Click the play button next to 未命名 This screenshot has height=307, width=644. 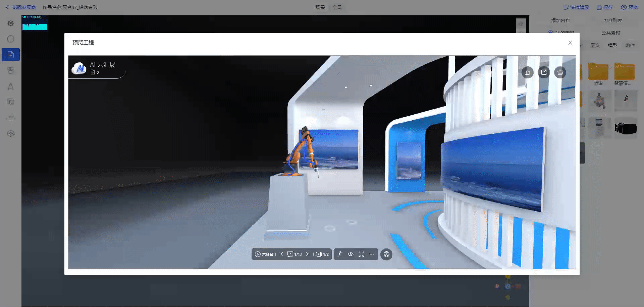(x=258, y=254)
